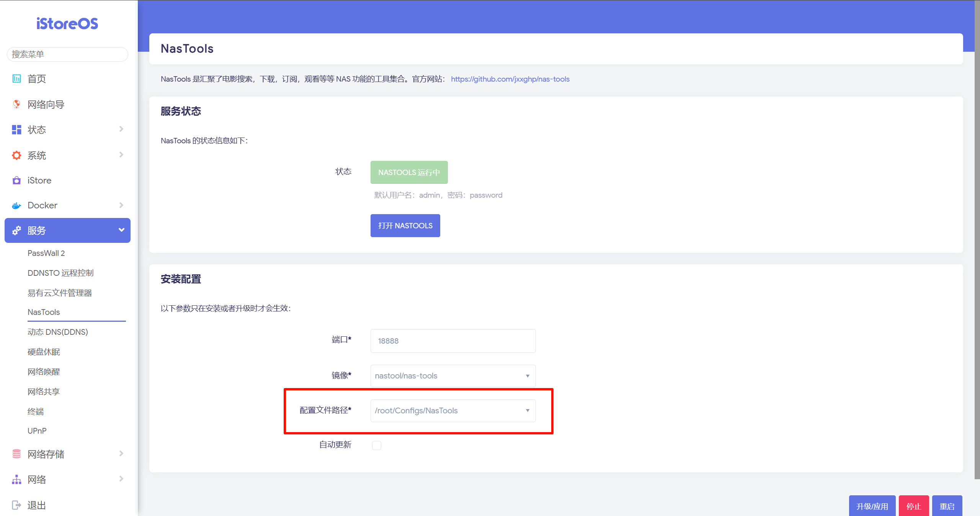Expand the 系统 menu chevron

pyautogui.click(x=121, y=155)
